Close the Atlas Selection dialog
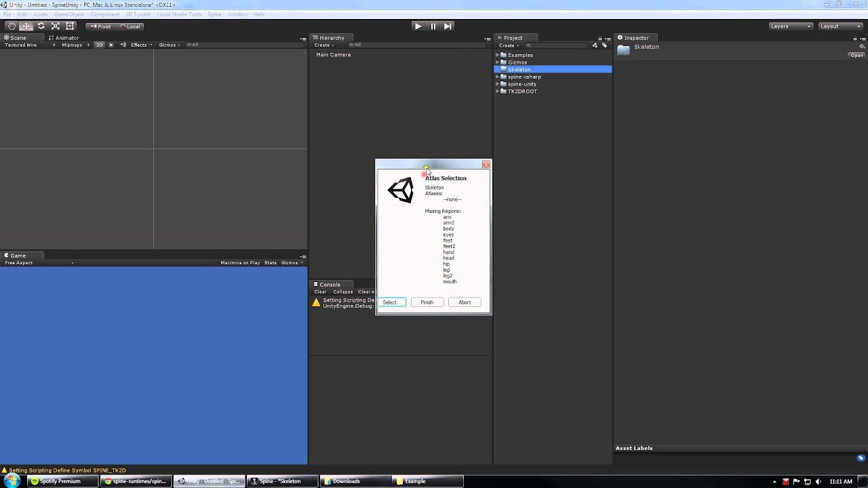The width and height of the screenshot is (868, 488). pyautogui.click(x=486, y=165)
